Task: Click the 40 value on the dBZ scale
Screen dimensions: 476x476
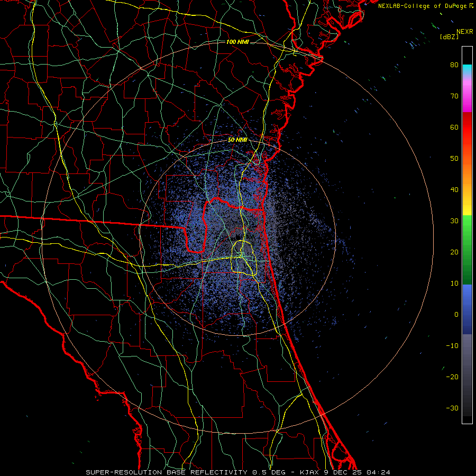Action: click(x=454, y=190)
